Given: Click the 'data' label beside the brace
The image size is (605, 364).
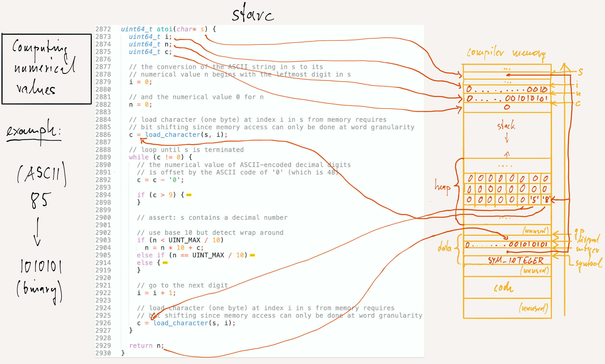Looking at the screenshot, I should pyautogui.click(x=444, y=248).
